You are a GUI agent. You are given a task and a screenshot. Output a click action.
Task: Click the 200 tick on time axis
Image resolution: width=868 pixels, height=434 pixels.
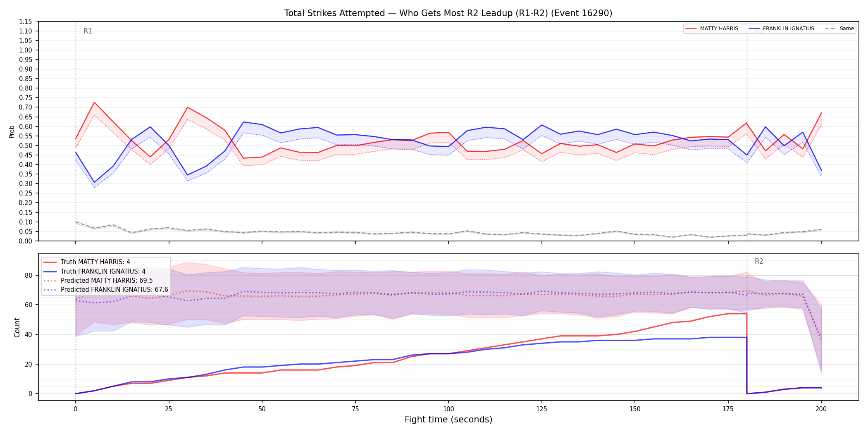pos(821,409)
